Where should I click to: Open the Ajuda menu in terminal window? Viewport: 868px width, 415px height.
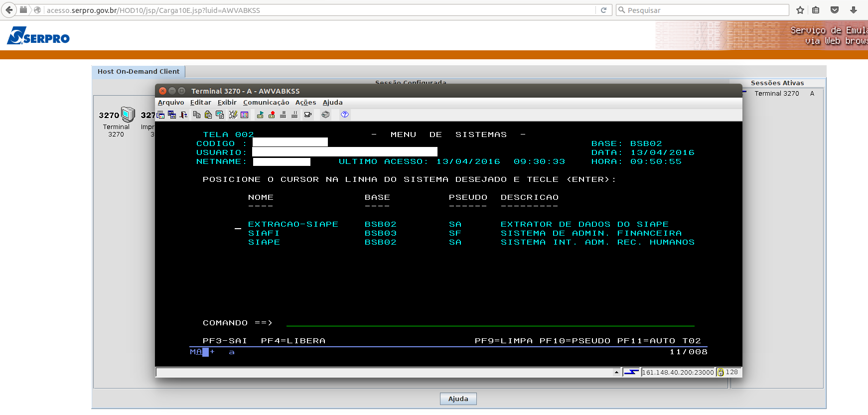[x=333, y=103]
